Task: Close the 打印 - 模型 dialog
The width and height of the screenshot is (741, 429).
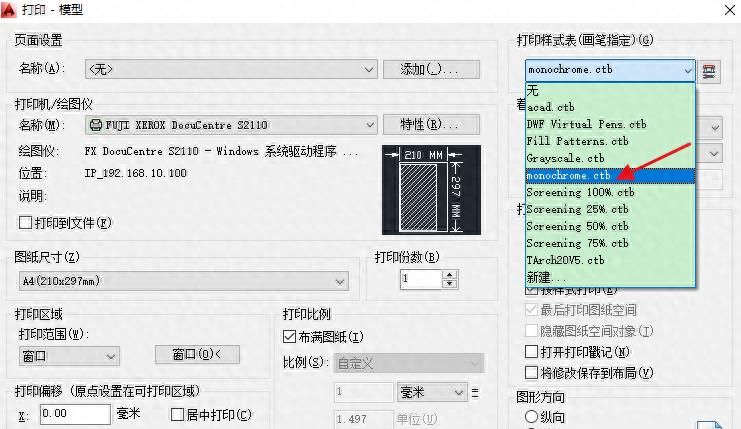Action: [x=730, y=10]
